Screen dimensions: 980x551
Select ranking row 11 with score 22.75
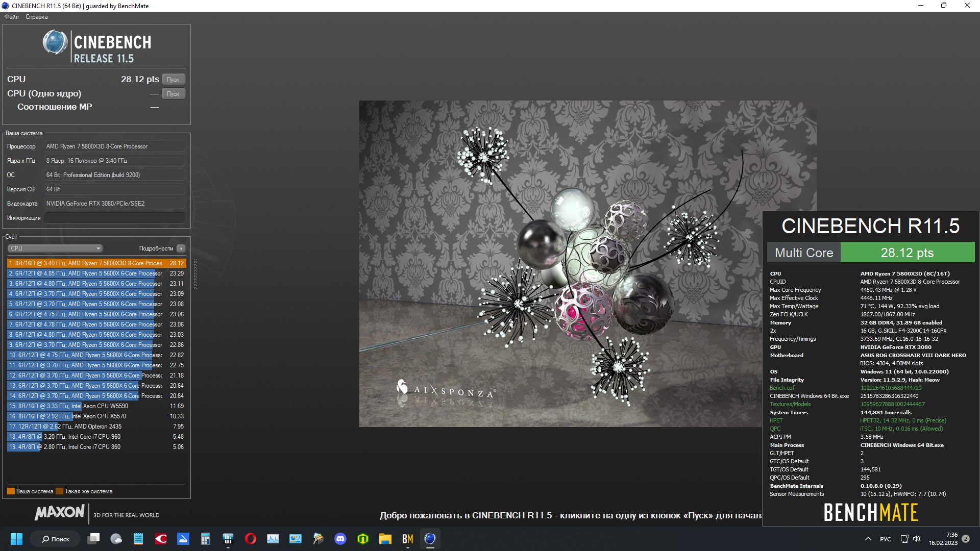coord(96,365)
